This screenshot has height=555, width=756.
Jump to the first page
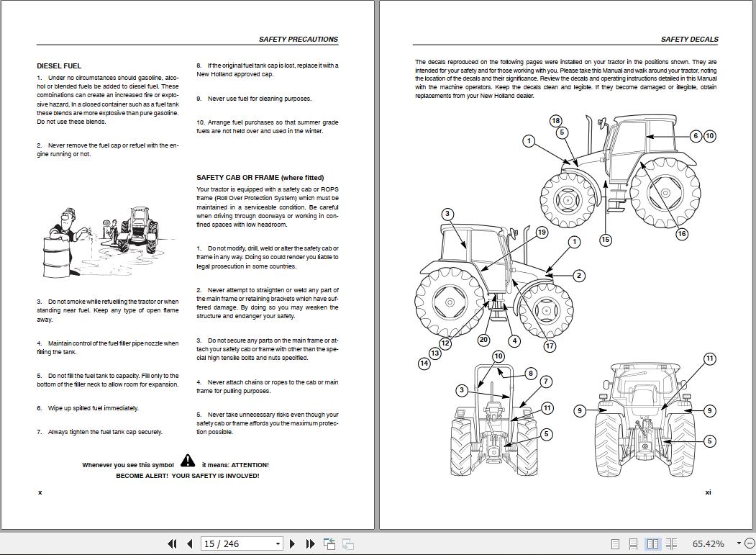[172, 543]
